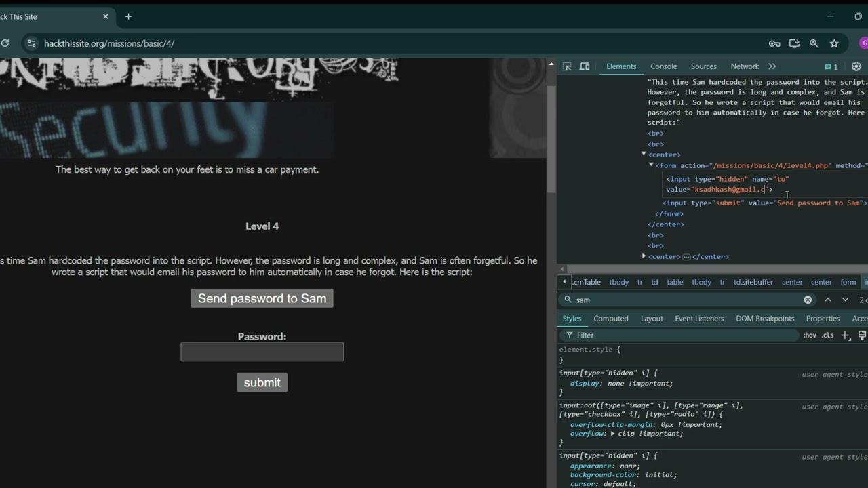Collapse the center node above the form
The width and height of the screenshot is (868, 488).
644,154
